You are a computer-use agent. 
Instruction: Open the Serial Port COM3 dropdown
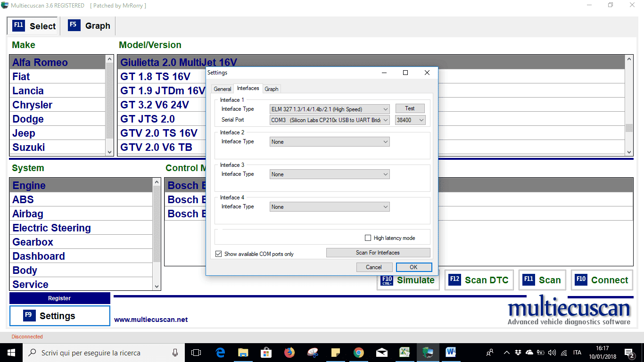(330, 120)
